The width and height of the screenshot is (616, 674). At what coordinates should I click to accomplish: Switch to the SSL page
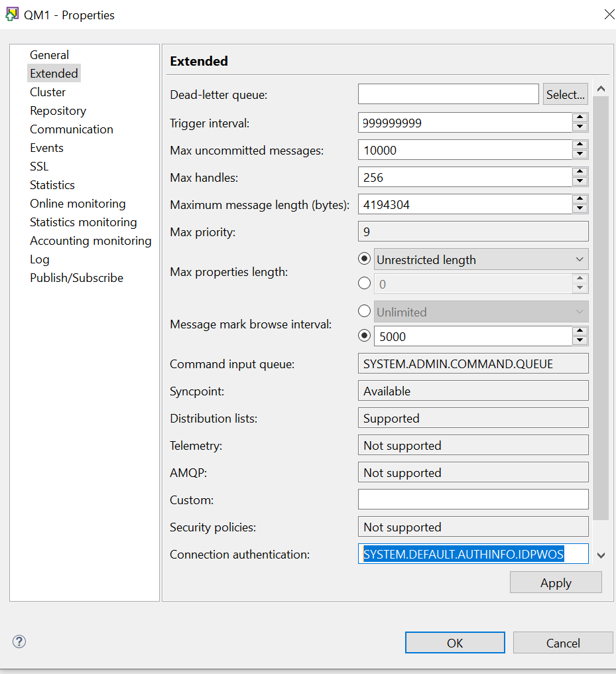coord(38,166)
